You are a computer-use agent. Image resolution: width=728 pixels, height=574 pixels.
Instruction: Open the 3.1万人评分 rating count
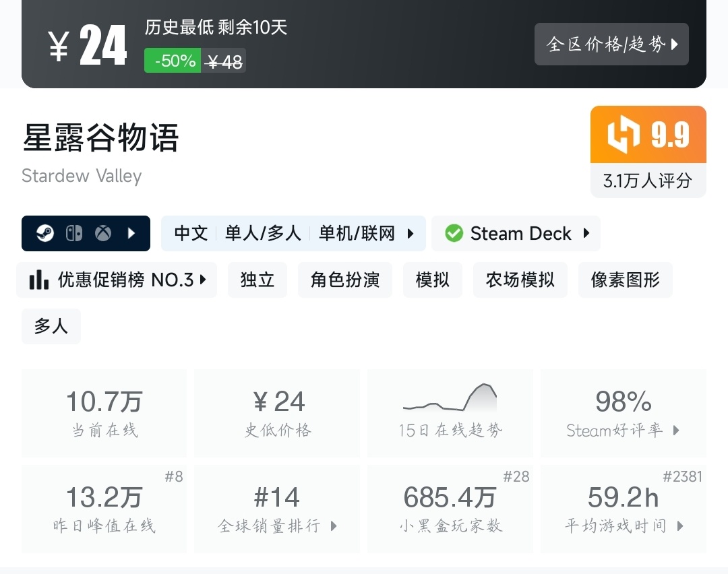pos(648,181)
